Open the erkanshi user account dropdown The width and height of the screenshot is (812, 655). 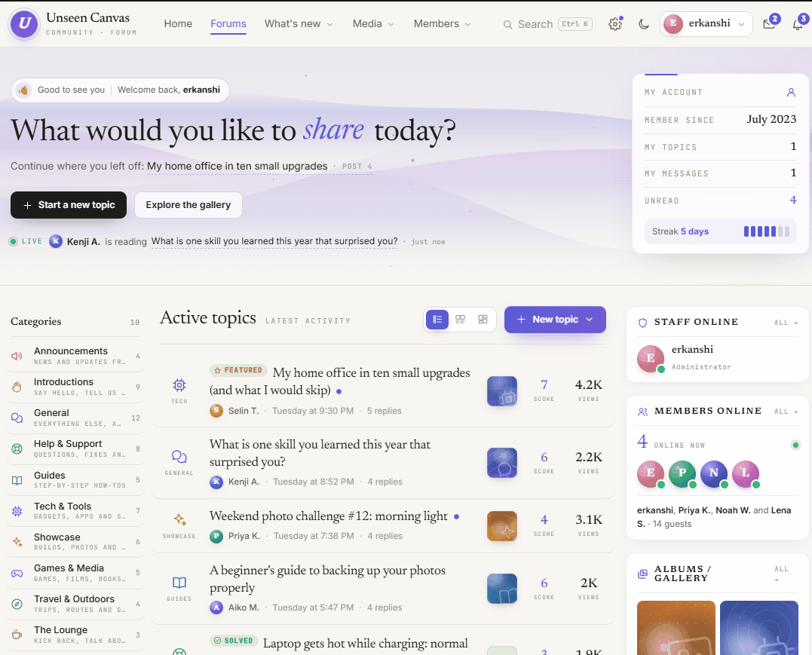pyautogui.click(x=706, y=24)
